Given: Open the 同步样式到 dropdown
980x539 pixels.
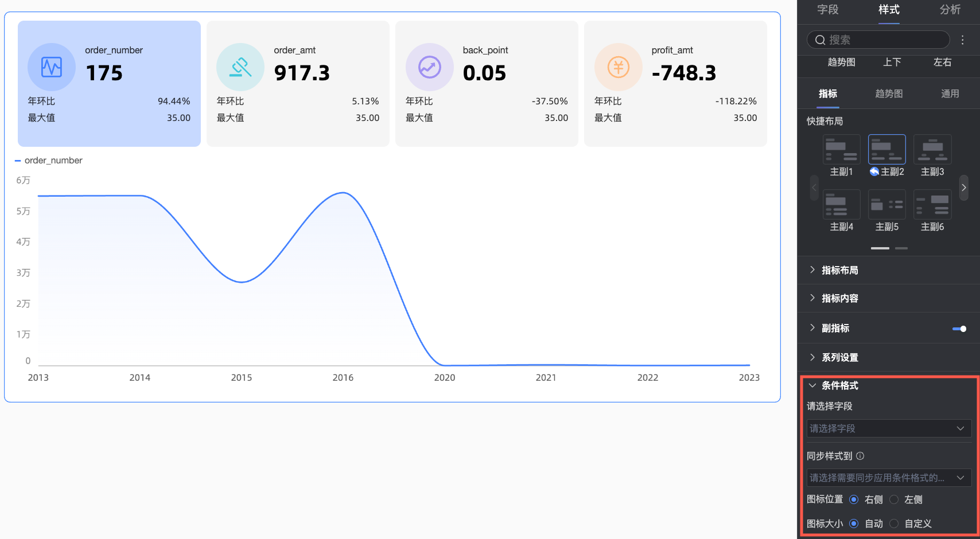Looking at the screenshot, I should [889, 478].
